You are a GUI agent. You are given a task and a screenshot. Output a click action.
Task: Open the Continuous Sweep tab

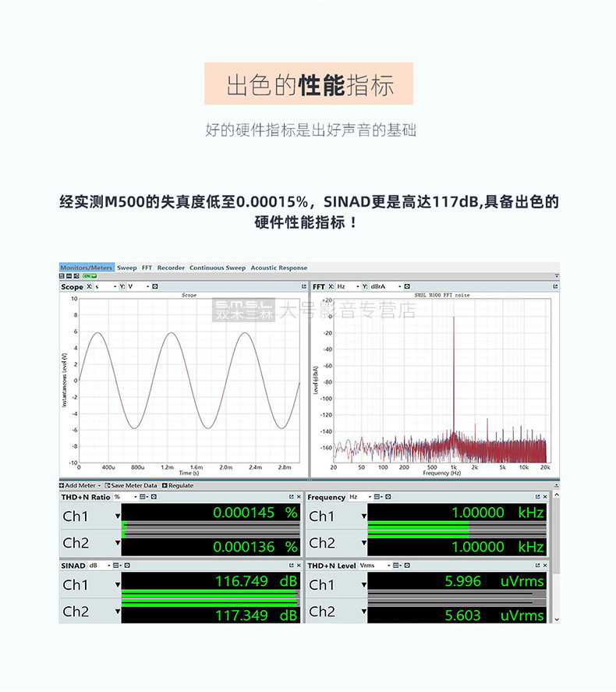pyautogui.click(x=218, y=268)
